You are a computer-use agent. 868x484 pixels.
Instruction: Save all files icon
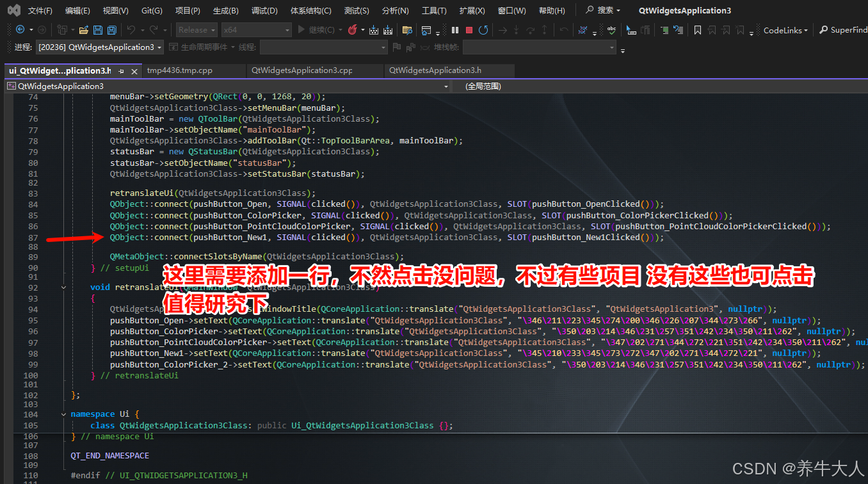(x=111, y=29)
